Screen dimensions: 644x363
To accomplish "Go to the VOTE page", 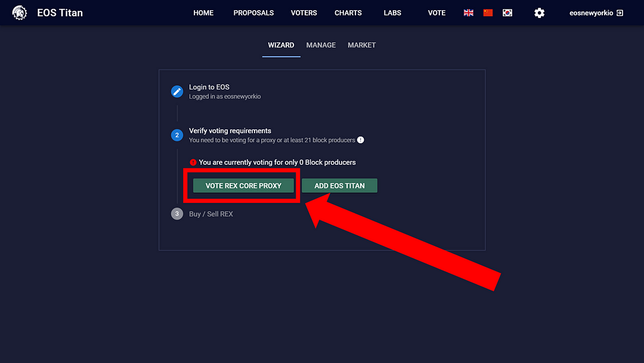I will coord(436,13).
